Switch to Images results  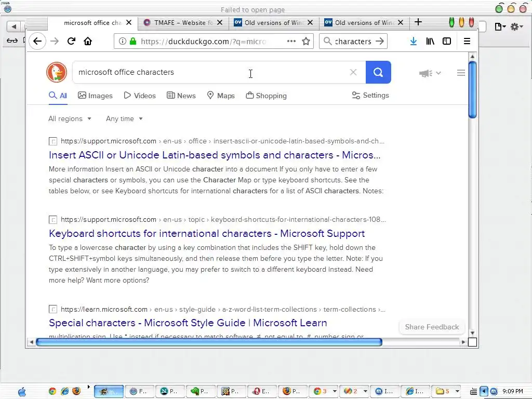(x=96, y=96)
